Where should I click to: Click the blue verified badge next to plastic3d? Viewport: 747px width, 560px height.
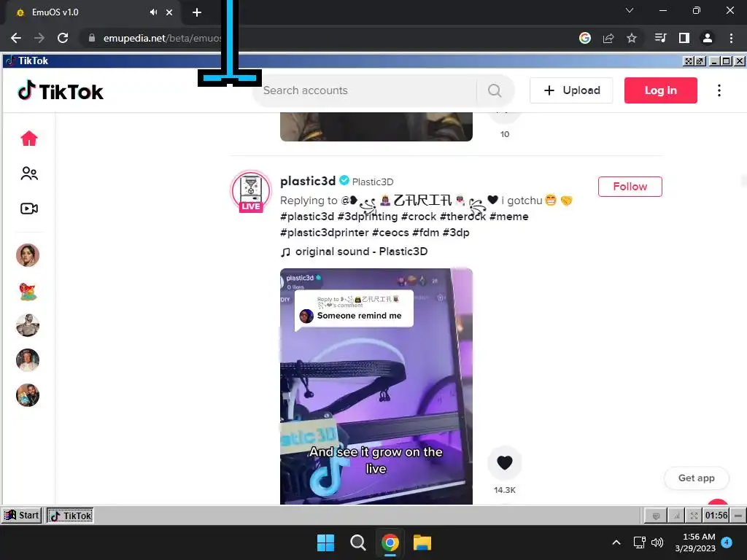coord(344,181)
